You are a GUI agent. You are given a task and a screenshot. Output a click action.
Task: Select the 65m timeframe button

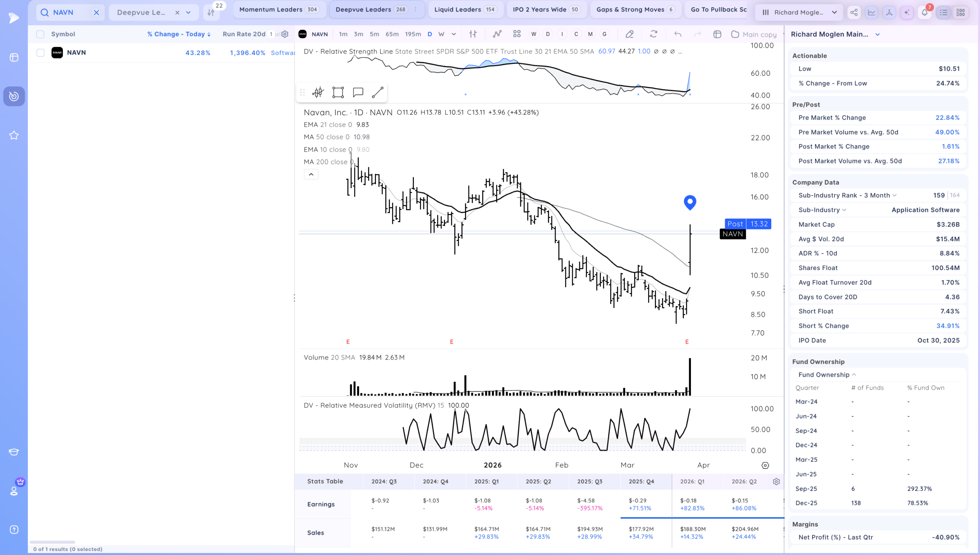392,34
